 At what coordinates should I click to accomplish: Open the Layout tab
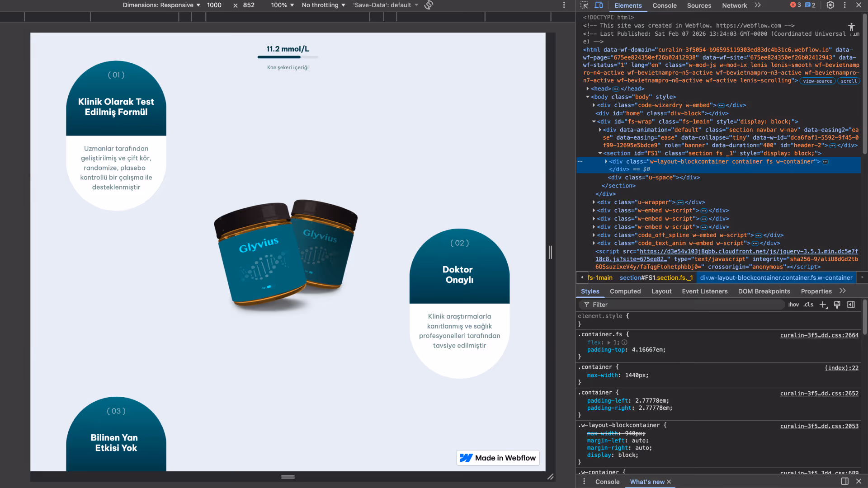click(661, 291)
